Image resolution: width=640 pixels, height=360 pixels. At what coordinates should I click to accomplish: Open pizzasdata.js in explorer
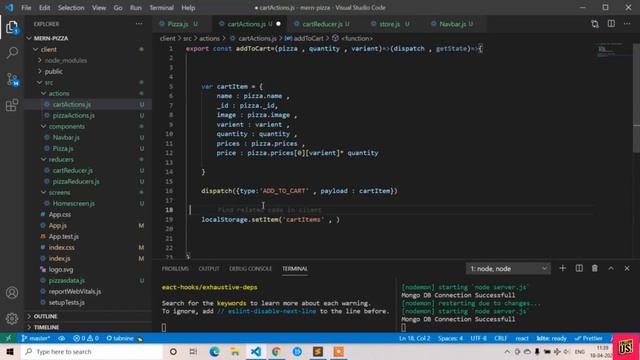[67, 280]
